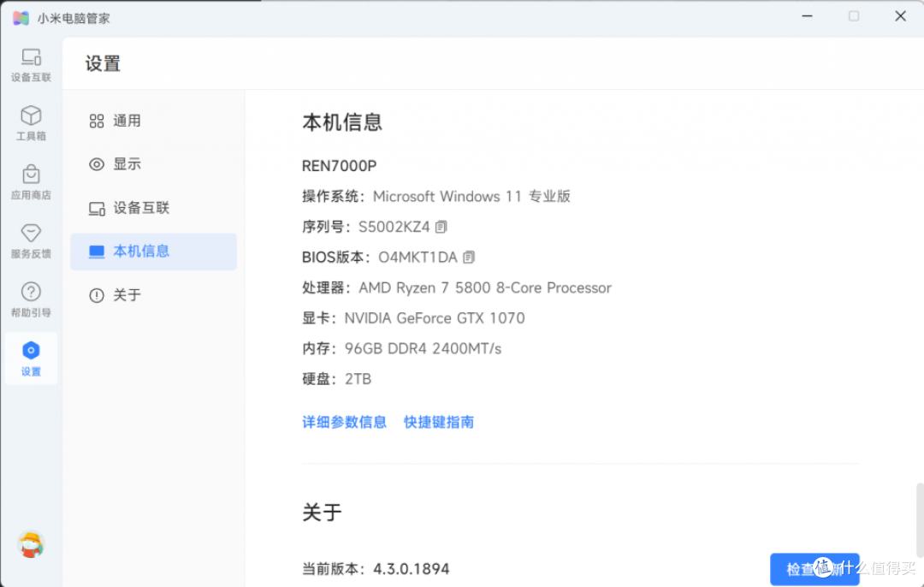The height and width of the screenshot is (587, 924).
Task: Switch to 关于 about tab
Action: pyautogui.click(x=153, y=295)
